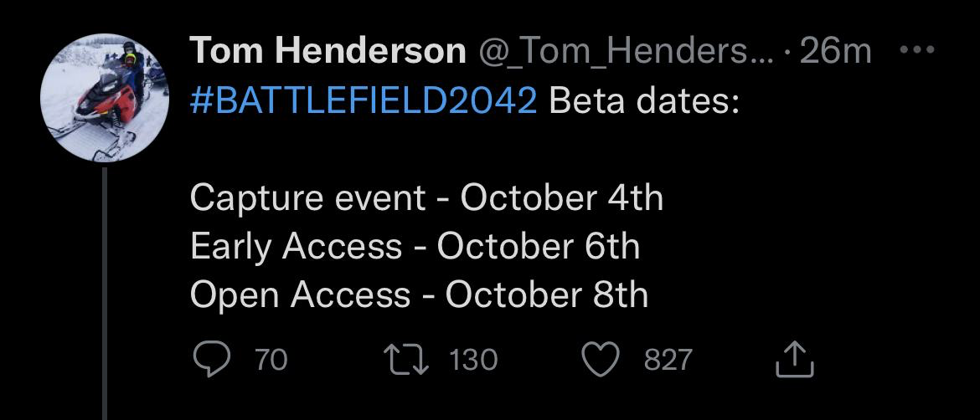Follow the #BATTLEFIELD2042 hashtag
The width and height of the screenshot is (980, 420).
[x=364, y=101]
